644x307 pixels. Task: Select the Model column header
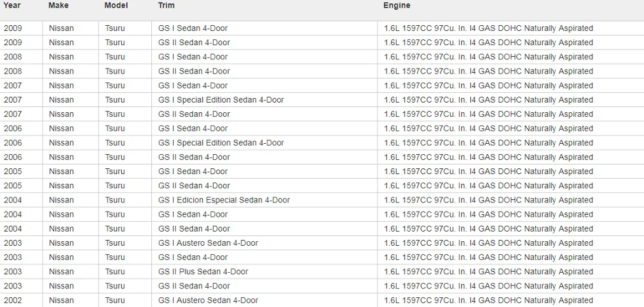[x=116, y=6]
